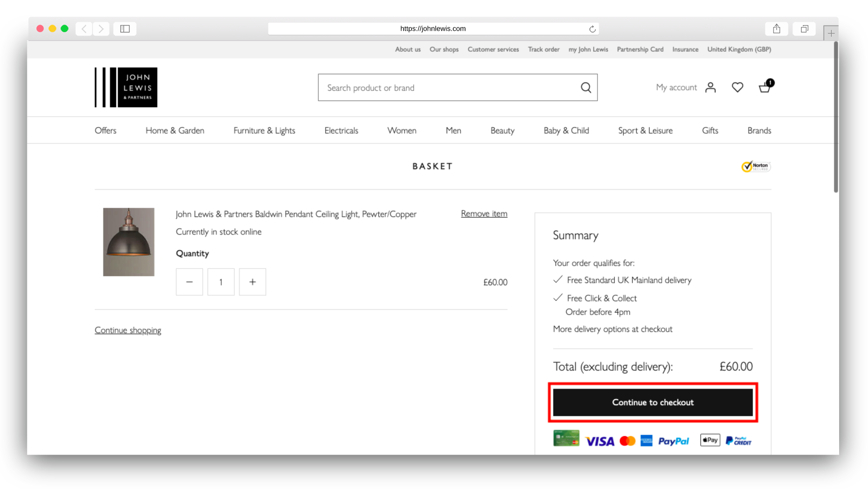
Task: Open the Sport & Leisure menu
Action: [645, 130]
